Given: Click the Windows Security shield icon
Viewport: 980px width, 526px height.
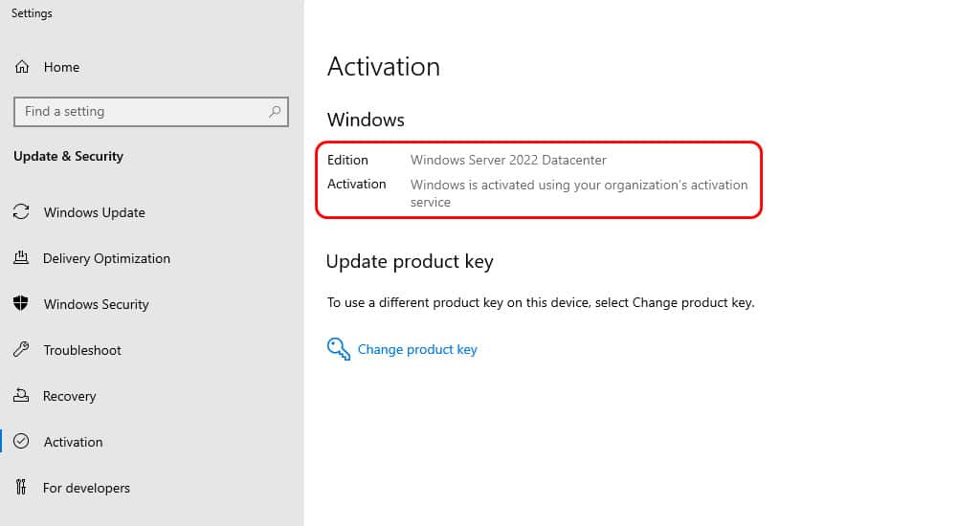Looking at the screenshot, I should click(21, 303).
